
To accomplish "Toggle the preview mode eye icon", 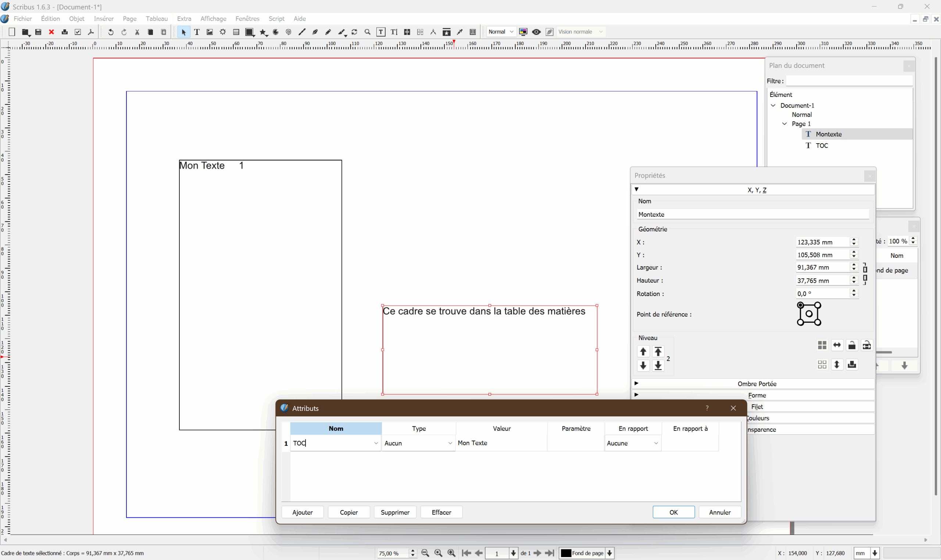I will tap(536, 32).
